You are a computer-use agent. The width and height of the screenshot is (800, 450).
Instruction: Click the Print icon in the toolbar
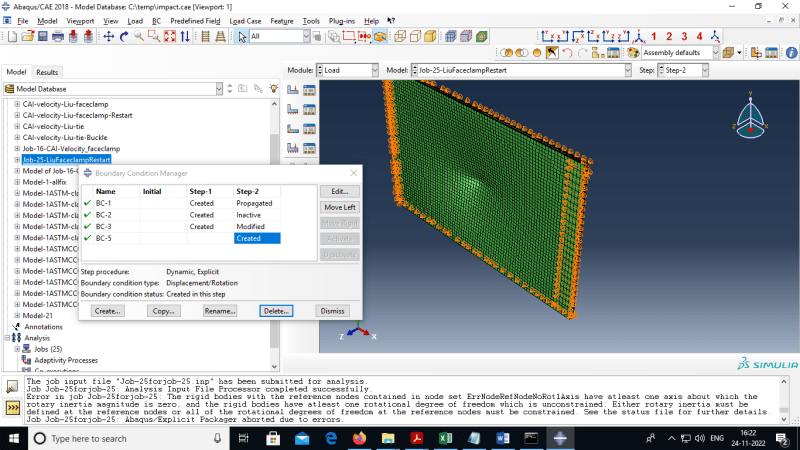pyautogui.click(x=58, y=36)
